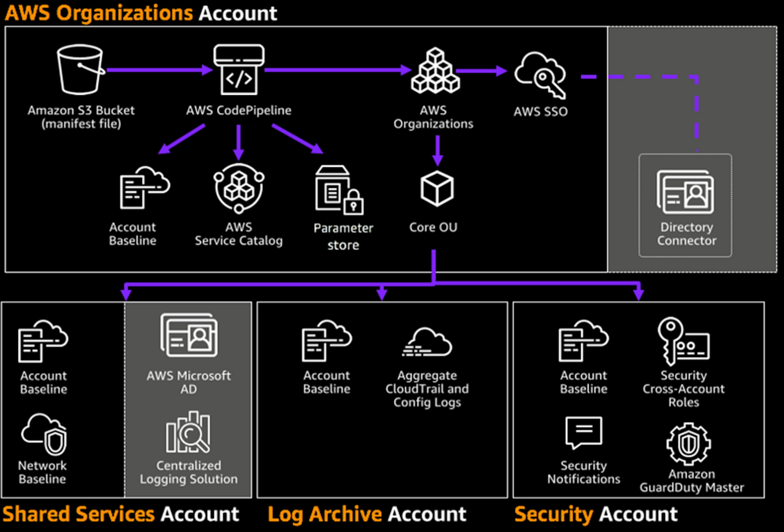Click the Log Archive Account label
Image resolution: width=784 pixels, height=532 pixels.
(x=367, y=514)
